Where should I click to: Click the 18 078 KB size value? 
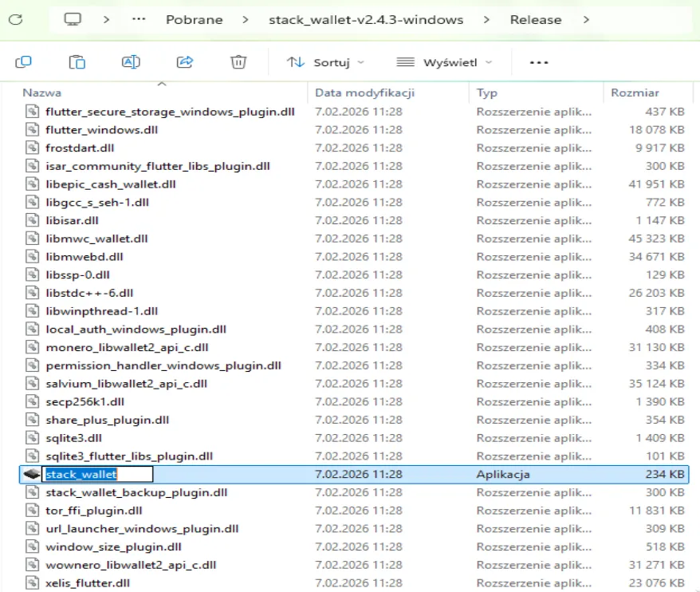tap(656, 130)
